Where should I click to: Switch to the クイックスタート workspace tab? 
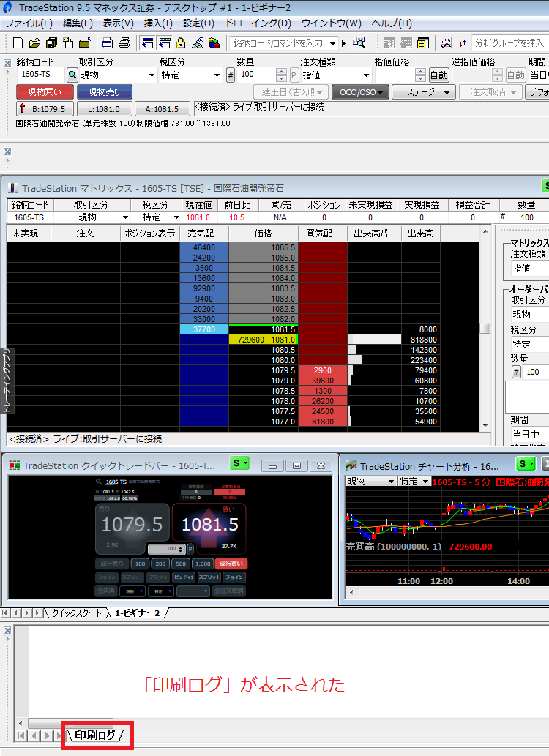tap(77, 613)
